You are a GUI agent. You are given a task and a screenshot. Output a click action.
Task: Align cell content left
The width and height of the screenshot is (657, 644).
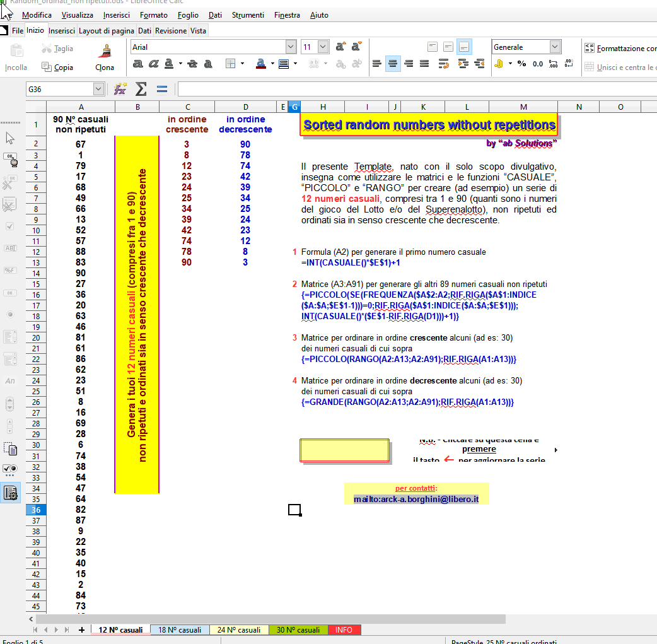(x=376, y=64)
